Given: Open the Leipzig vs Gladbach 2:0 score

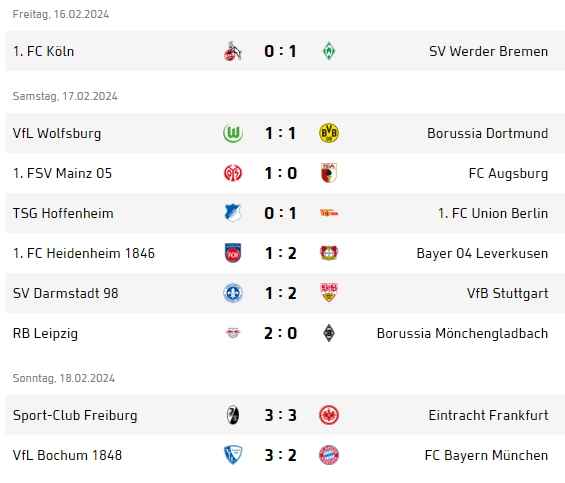Looking at the screenshot, I should point(280,333).
